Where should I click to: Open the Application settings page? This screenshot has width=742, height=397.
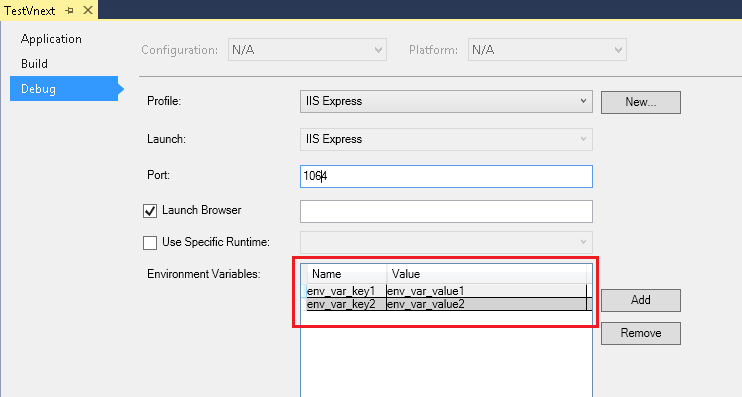pos(51,39)
